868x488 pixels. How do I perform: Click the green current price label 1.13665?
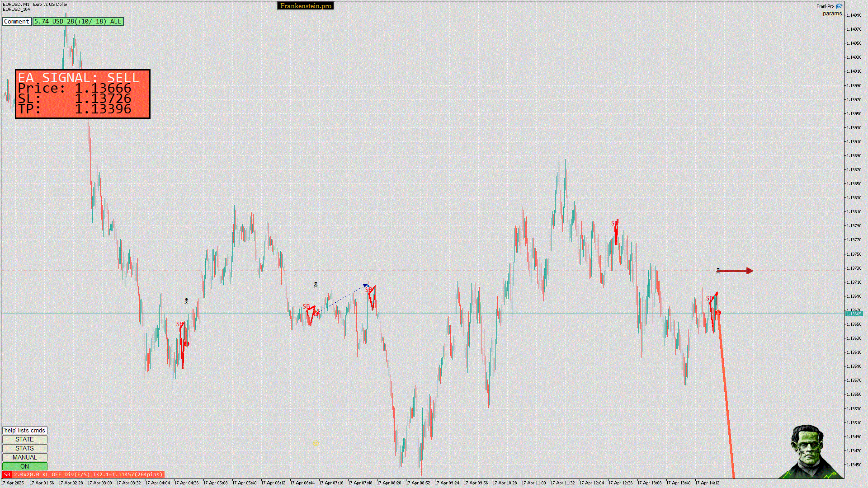[854, 314]
